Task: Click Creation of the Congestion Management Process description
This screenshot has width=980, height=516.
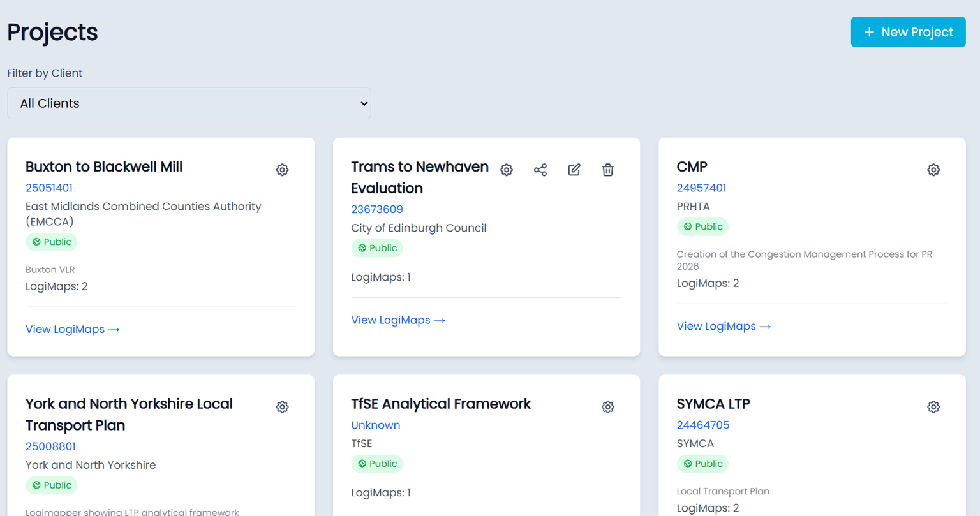Action: [805, 260]
